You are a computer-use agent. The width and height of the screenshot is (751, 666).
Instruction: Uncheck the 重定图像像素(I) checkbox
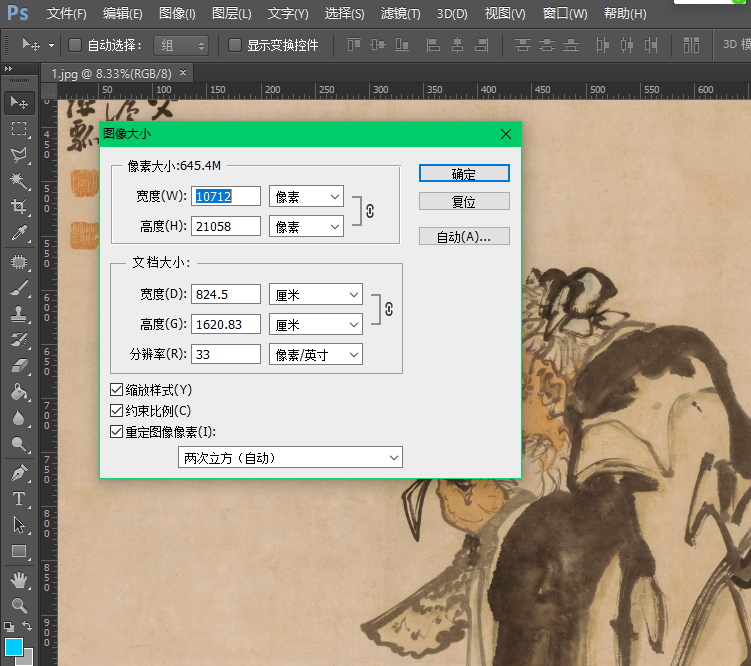coord(116,431)
